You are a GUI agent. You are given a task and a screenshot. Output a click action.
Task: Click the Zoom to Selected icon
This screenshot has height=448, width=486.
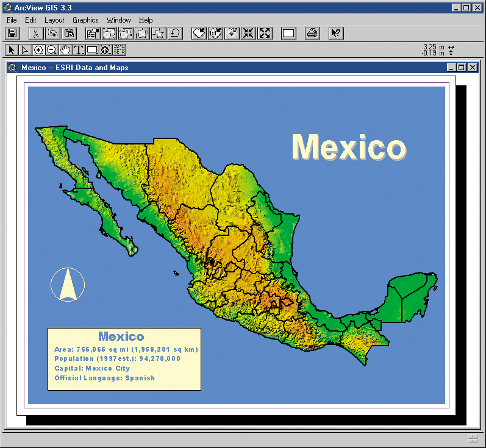pos(232,33)
